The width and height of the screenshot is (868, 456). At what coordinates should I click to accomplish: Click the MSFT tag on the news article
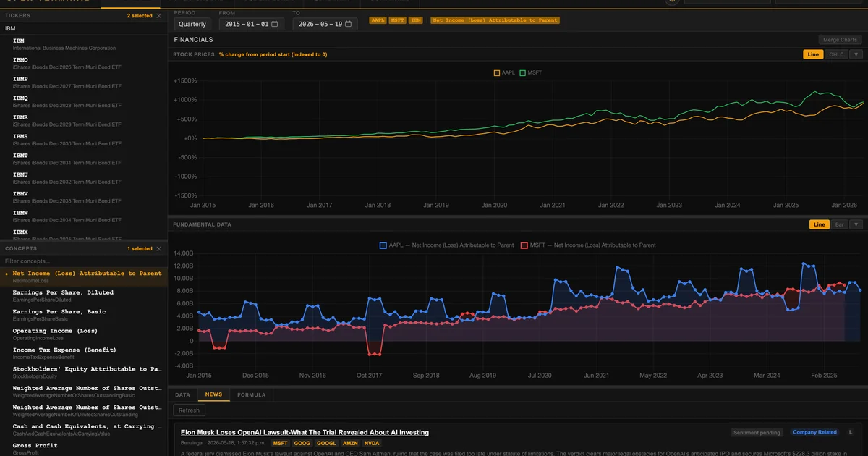[x=280, y=443]
